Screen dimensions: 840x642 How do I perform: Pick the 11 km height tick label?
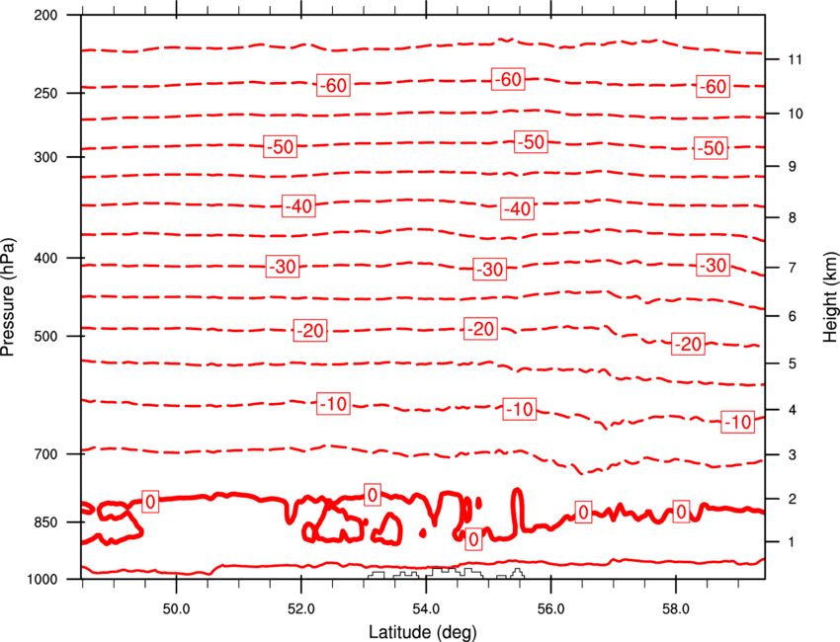[795, 59]
